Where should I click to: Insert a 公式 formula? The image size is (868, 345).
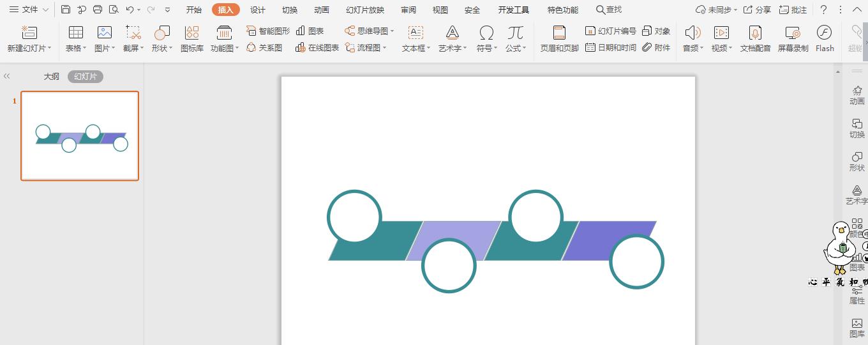515,39
